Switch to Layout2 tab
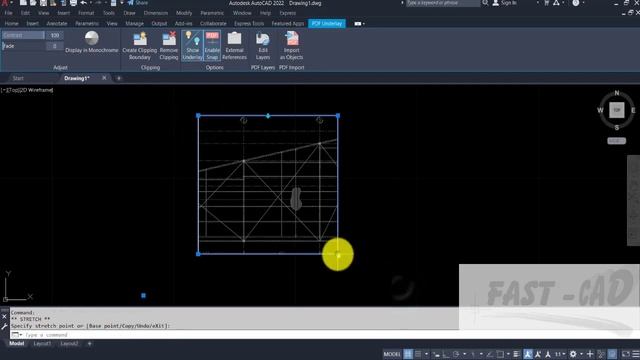Screen dimensions: 640x360 click(x=69, y=344)
